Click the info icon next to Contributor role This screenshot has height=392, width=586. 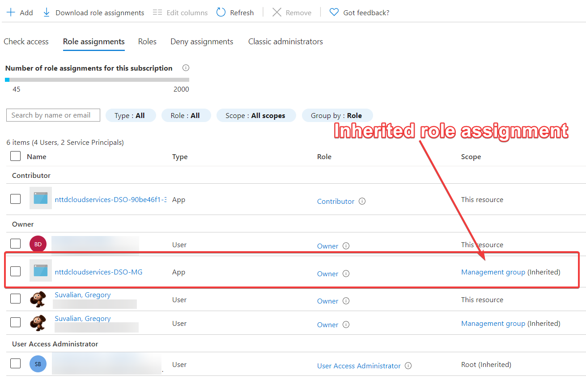[361, 201]
